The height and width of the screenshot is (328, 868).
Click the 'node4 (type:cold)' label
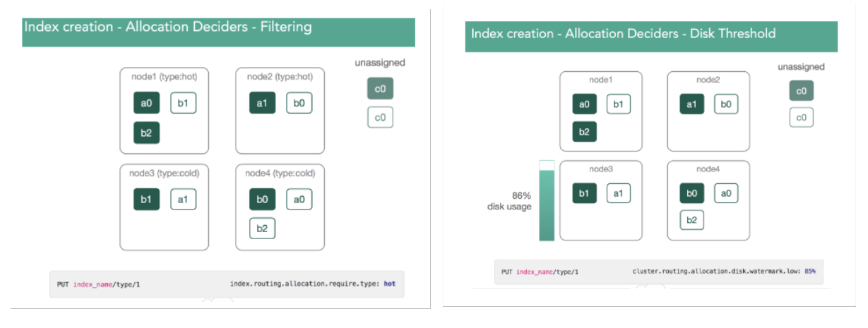[280, 173]
